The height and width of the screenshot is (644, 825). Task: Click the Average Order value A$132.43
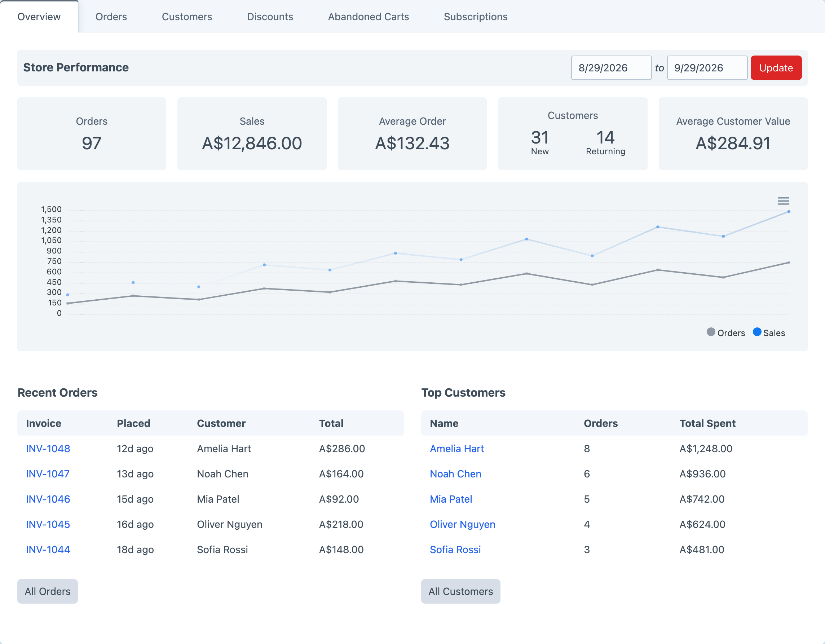(412, 143)
